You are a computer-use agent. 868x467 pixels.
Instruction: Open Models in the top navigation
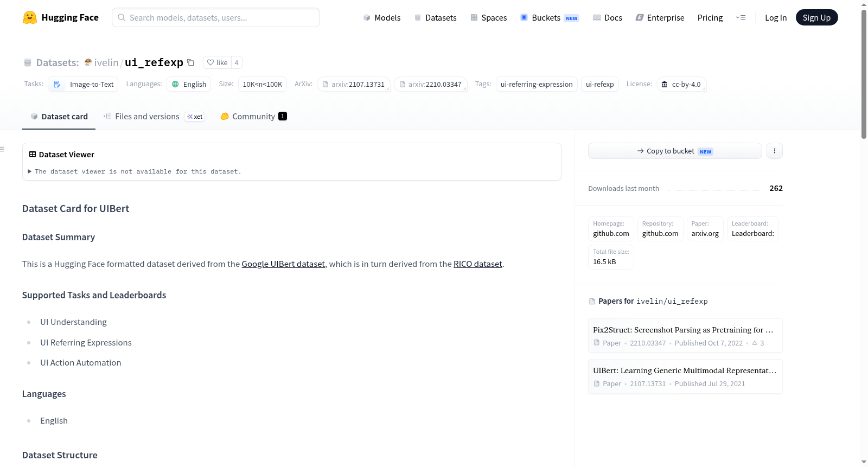pos(382,17)
